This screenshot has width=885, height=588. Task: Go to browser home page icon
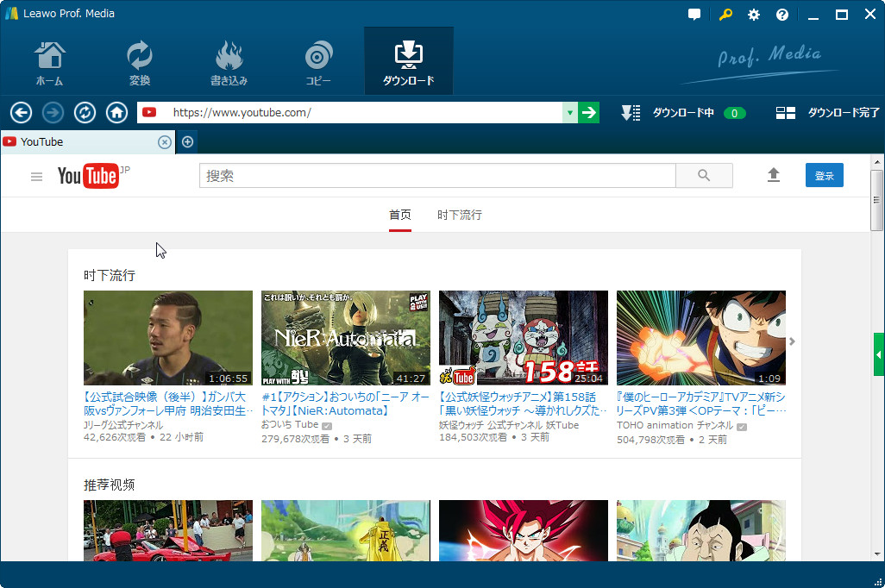[x=116, y=113]
